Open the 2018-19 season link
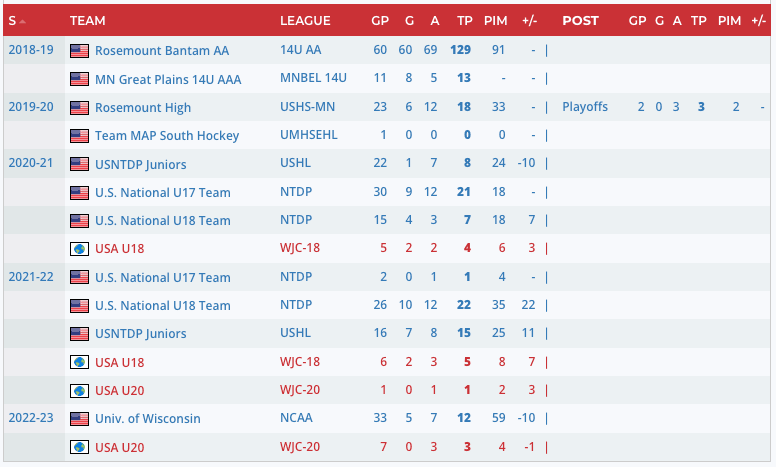Viewport: 776px width, 467px height. pyautogui.click(x=29, y=50)
